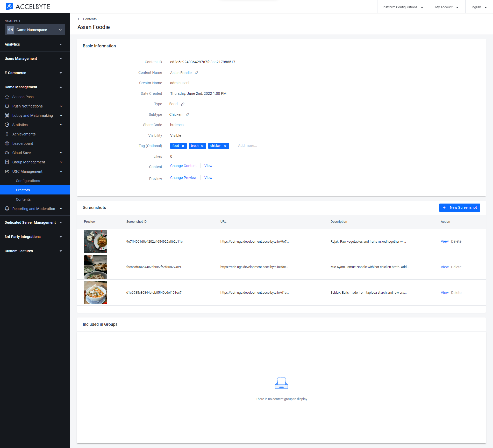The width and height of the screenshot is (493, 448).
Task: Click the UGC Management edit icon
Action: click(x=7, y=171)
